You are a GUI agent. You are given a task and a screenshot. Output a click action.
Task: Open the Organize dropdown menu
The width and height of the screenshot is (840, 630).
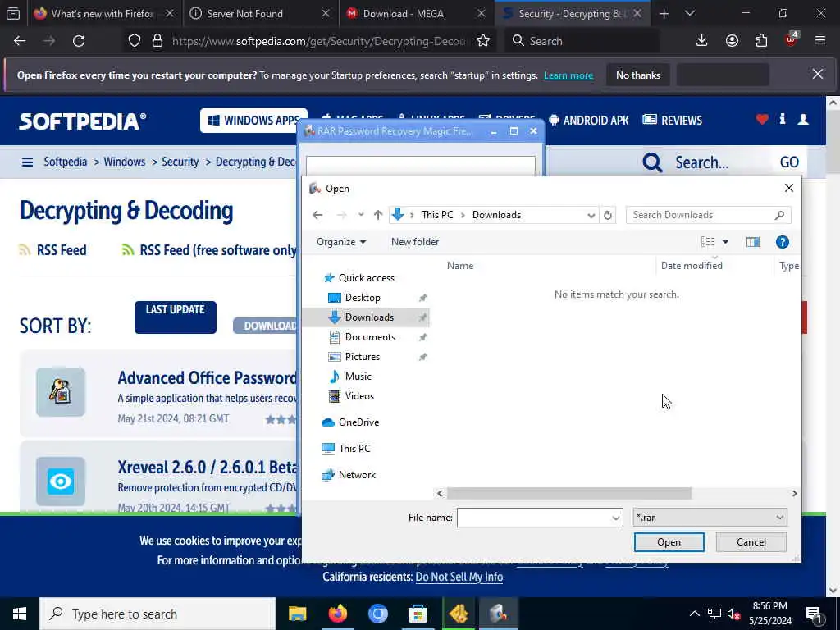pyautogui.click(x=341, y=242)
